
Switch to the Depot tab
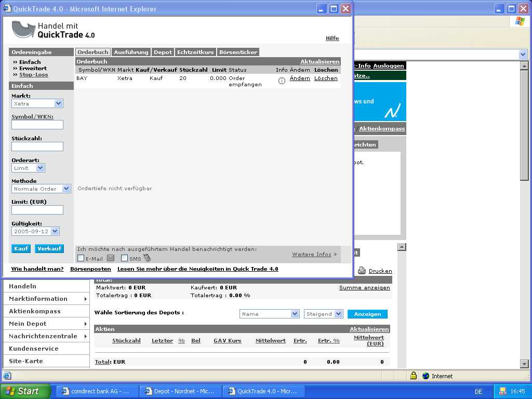(163, 52)
